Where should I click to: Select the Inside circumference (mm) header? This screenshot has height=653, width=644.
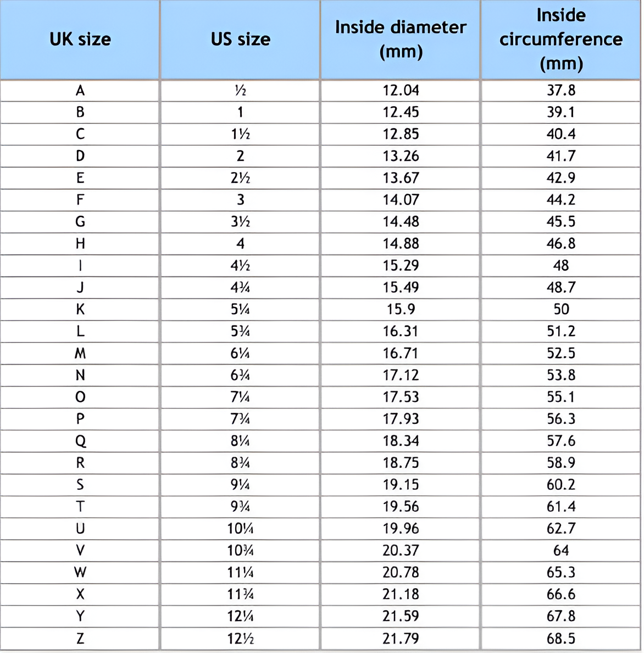coord(561,40)
